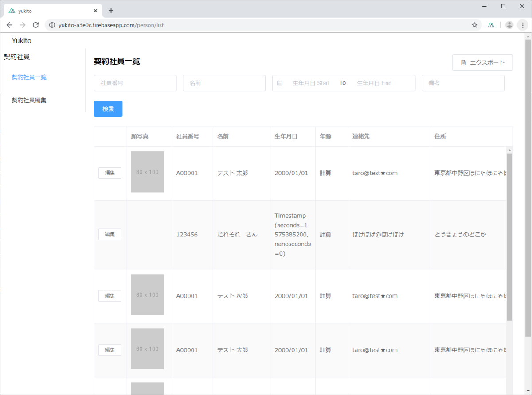Focus the 名前 search field
532x395 pixels.
point(224,83)
